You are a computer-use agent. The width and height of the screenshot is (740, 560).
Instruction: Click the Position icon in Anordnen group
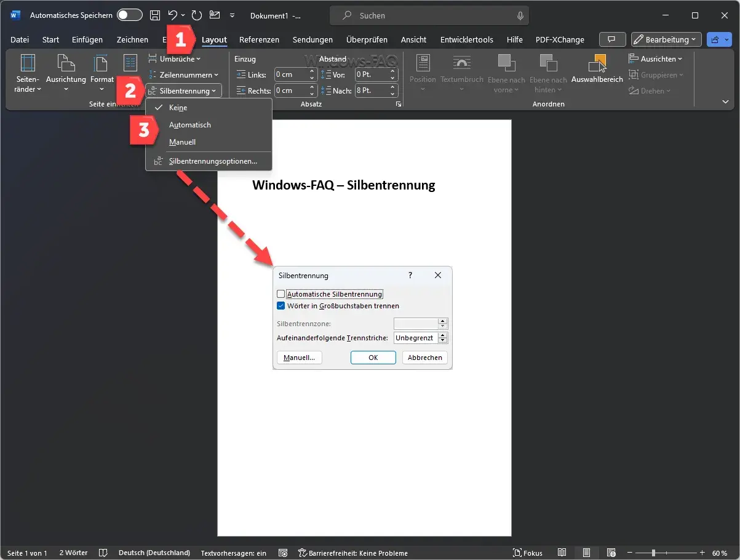(x=423, y=63)
